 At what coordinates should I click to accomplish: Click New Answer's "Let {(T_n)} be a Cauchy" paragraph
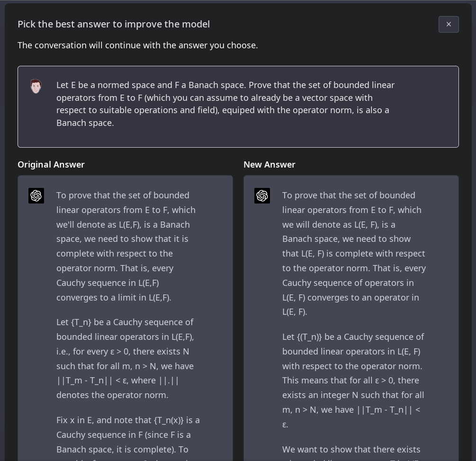[352, 380]
